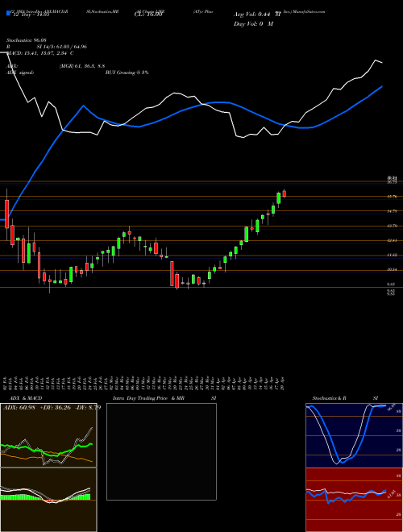Click the blue-background Stochastics chart panel
Image resolution: width=403 pixels, height=532 pixels.
354,435
